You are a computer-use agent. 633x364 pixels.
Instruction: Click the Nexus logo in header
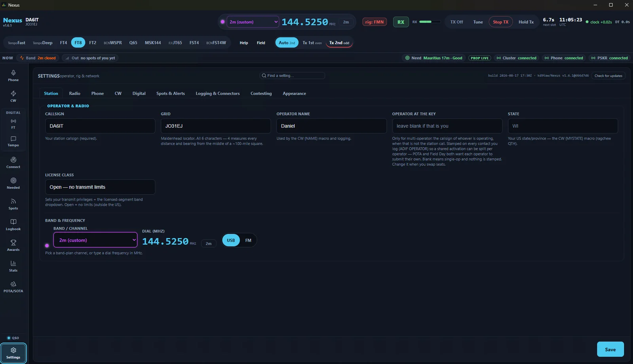(13, 20)
